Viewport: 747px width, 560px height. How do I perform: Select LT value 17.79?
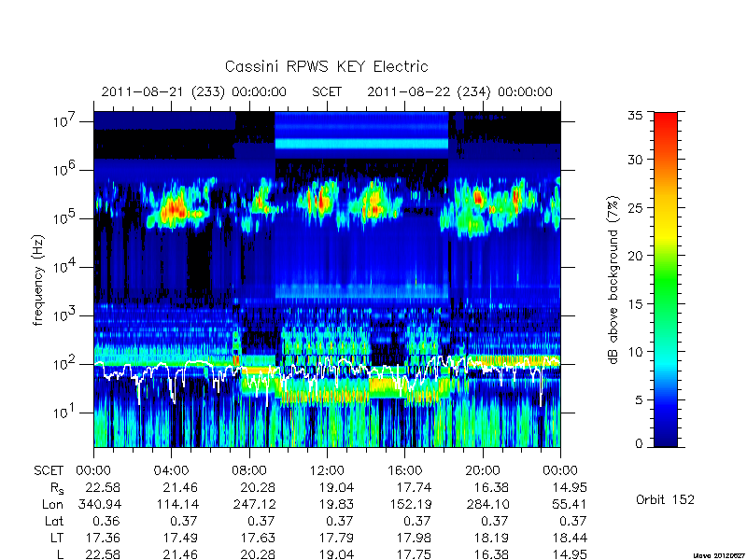(x=335, y=538)
